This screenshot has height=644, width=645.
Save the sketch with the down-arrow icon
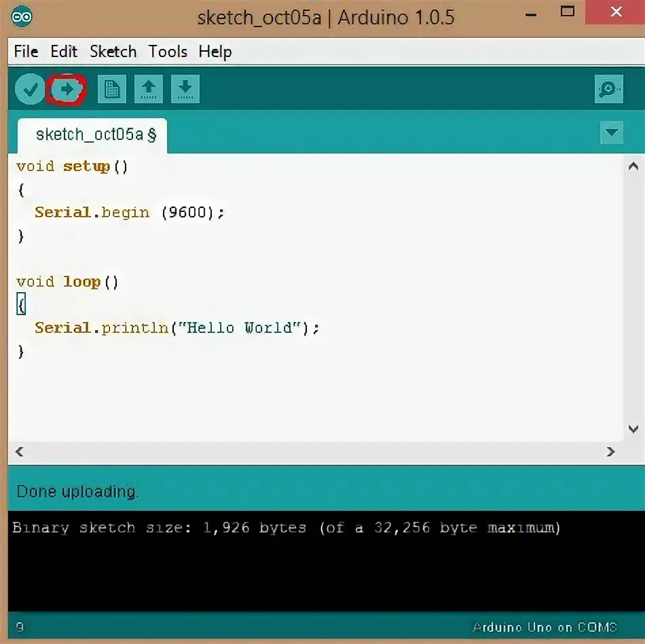pos(185,89)
